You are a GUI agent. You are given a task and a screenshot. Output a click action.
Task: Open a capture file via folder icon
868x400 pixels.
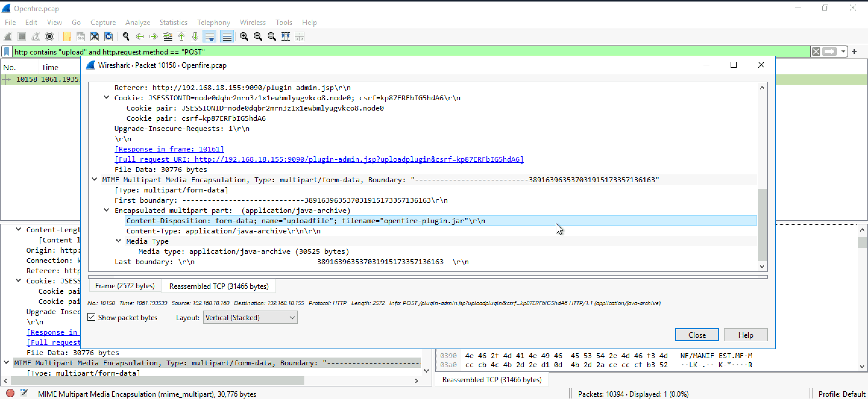click(x=67, y=36)
